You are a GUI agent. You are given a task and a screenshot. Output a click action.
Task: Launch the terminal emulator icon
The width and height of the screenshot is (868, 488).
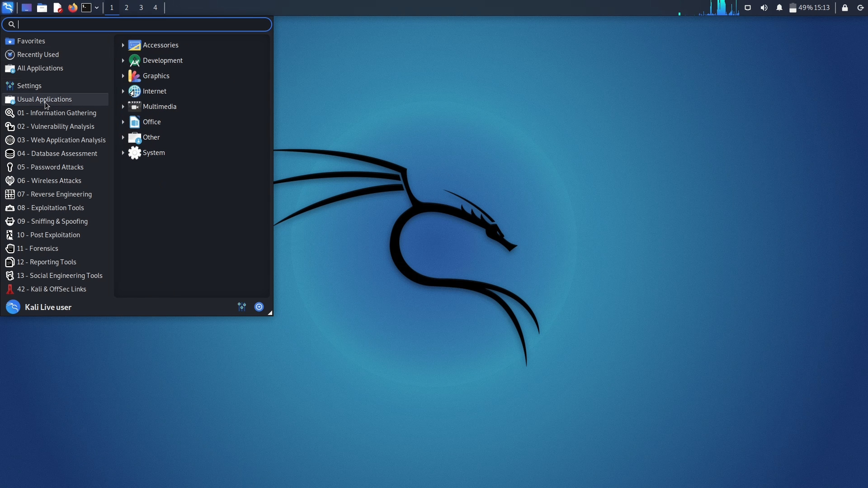coord(86,8)
